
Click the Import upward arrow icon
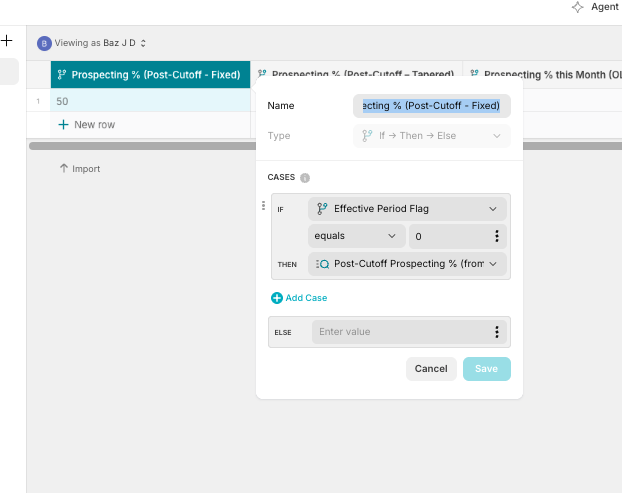[x=63, y=168]
